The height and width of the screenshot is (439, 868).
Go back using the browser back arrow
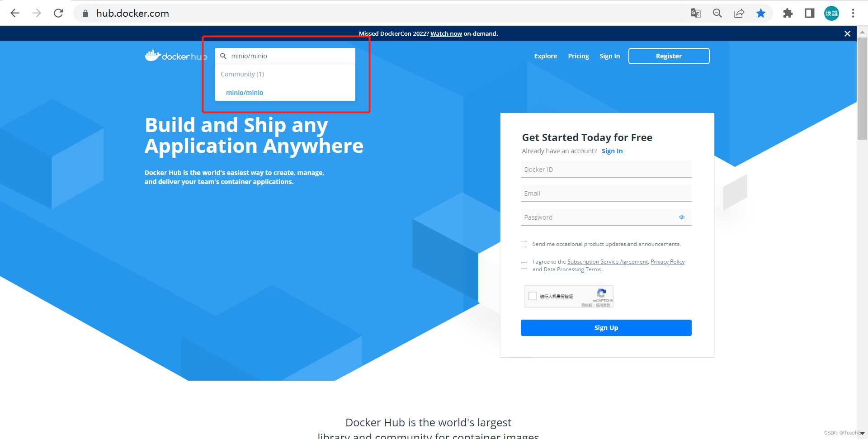(15, 13)
